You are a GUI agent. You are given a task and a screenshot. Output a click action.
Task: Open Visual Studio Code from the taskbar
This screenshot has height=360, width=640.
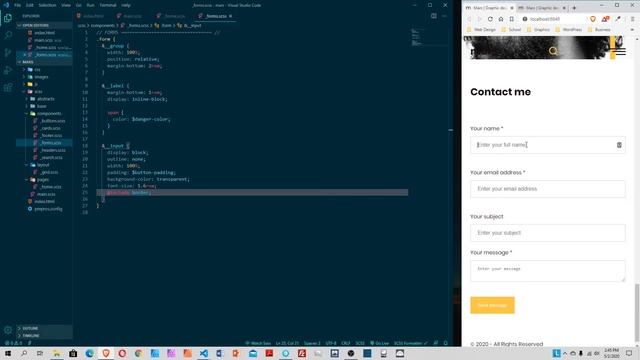coord(204,353)
